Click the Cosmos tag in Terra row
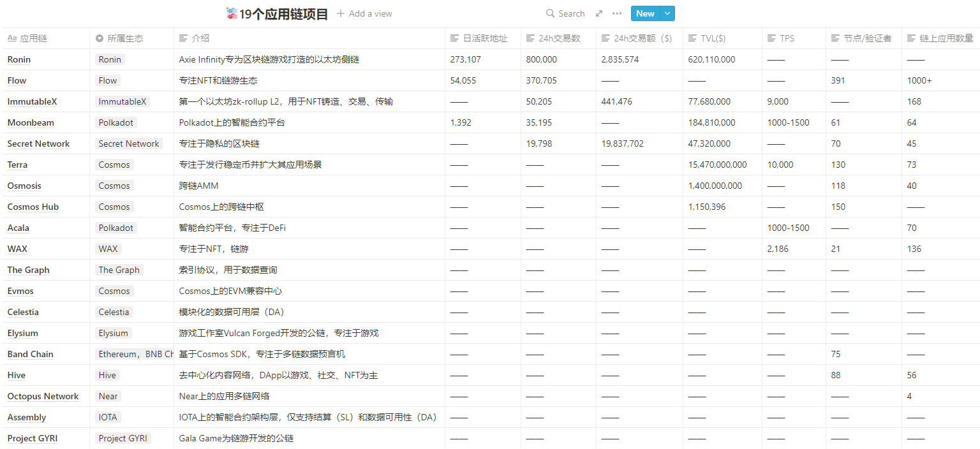The image size is (980, 449). [114, 165]
